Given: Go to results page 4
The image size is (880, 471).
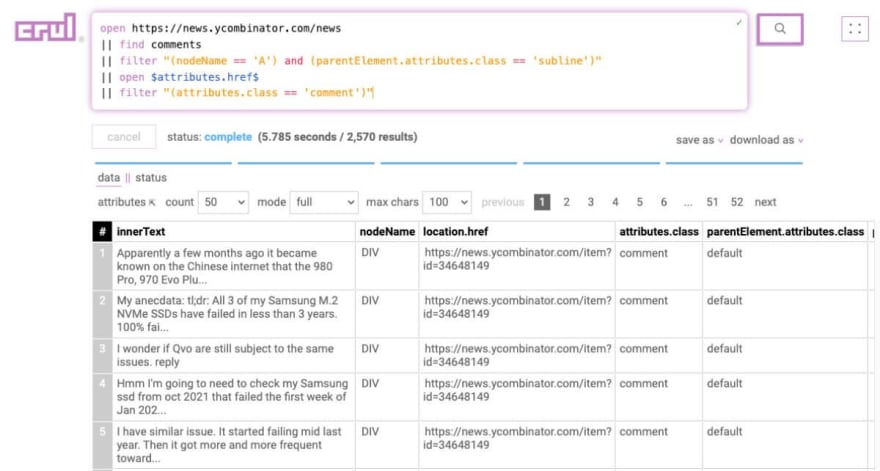Looking at the screenshot, I should (x=615, y=202).
